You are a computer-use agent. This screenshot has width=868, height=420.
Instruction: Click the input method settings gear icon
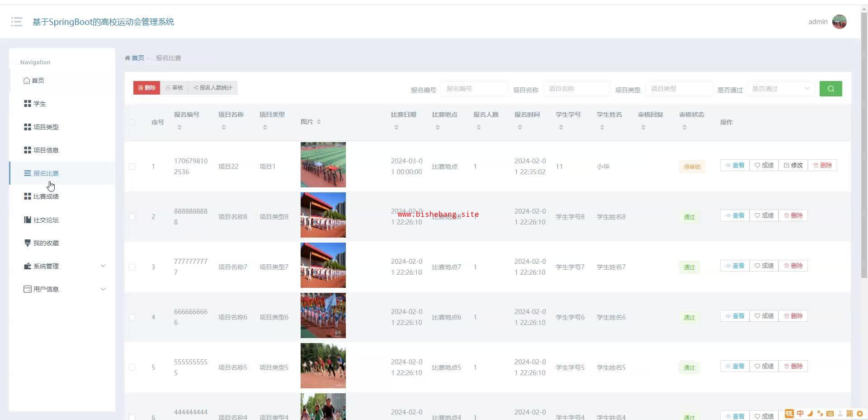click(860, 413)
